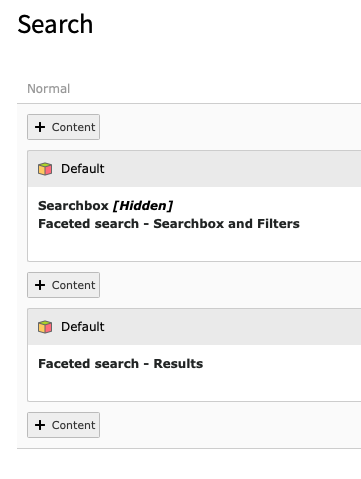The width and height of the screenshot is (361, 479).
Task: Click empty body area below Faceted search - Results
Action: point(194,386)
